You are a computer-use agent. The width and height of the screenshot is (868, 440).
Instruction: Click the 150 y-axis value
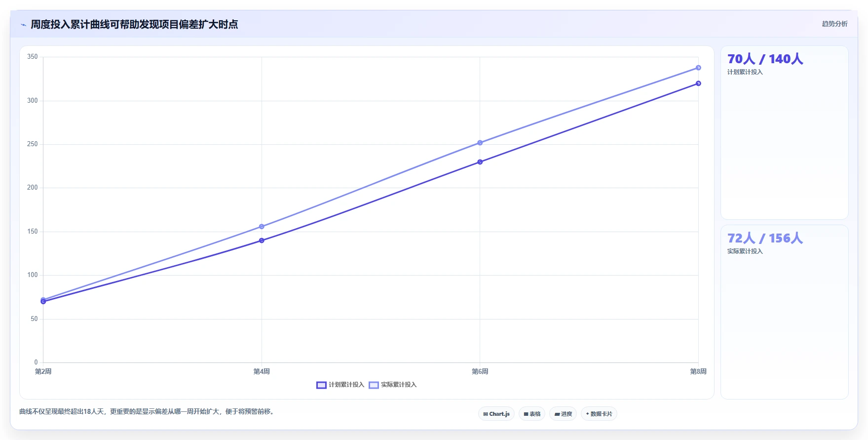point(33,231)
